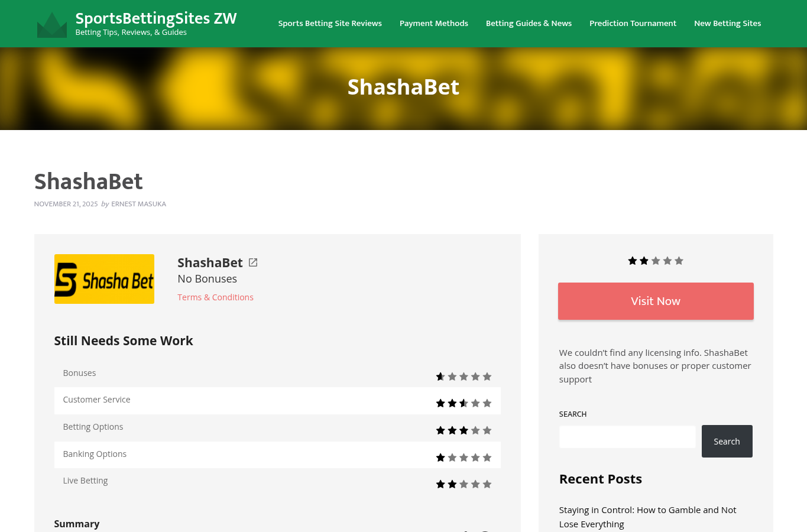Click the Customer Service star rating
This screenshot has height=532, width=807.
(x=464, y=403)
